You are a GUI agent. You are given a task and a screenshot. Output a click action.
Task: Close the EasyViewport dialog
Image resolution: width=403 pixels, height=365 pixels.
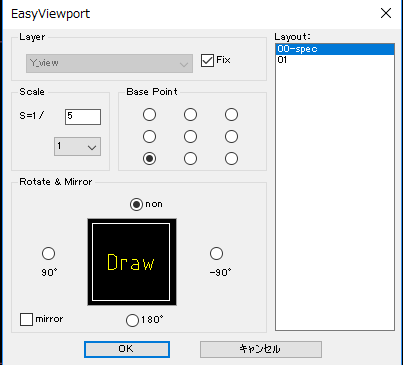point(386,13)
